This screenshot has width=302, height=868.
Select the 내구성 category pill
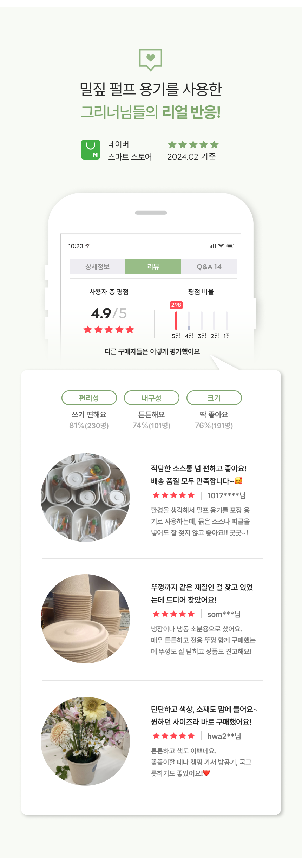click(152, 398)
